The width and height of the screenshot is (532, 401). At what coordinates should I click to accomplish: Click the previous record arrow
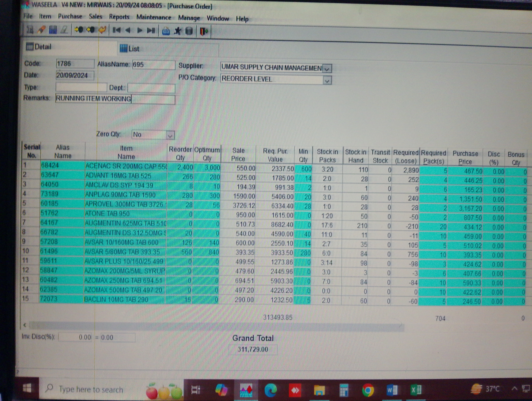click(128, 30)
